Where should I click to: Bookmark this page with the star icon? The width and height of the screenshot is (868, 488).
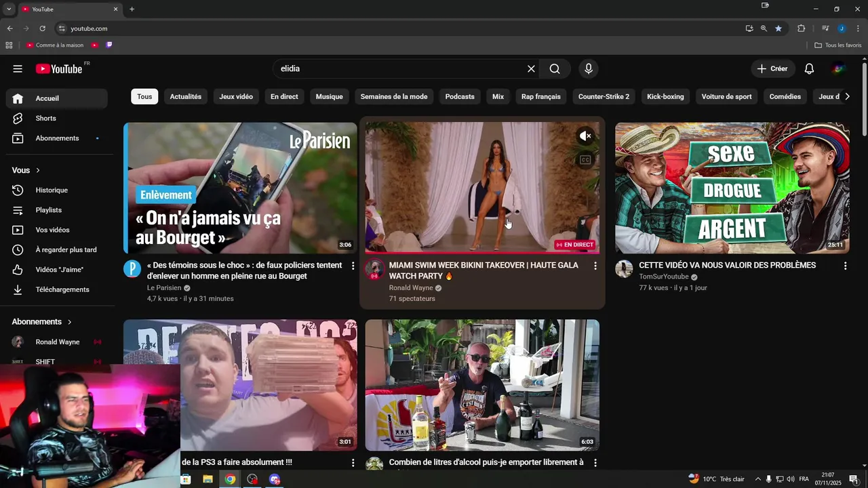pyautogui.click(x=778, y=28)
